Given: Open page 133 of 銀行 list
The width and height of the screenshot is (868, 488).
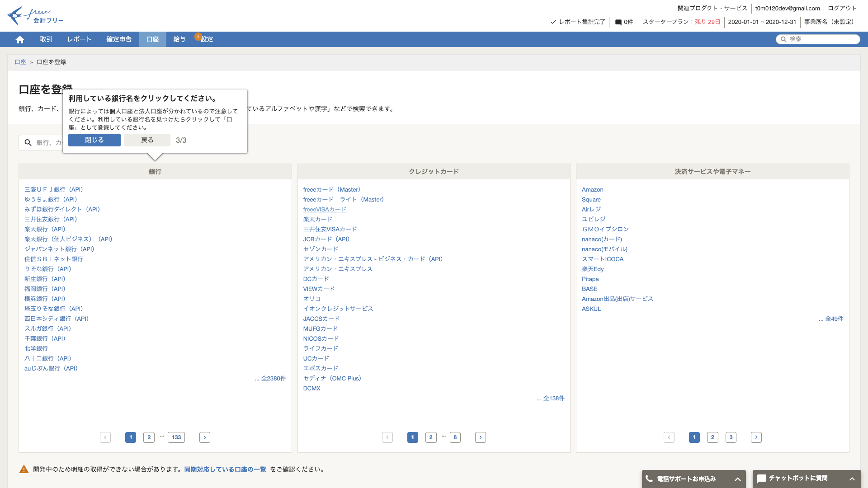Looking at the screenshot, I should 176,437.
